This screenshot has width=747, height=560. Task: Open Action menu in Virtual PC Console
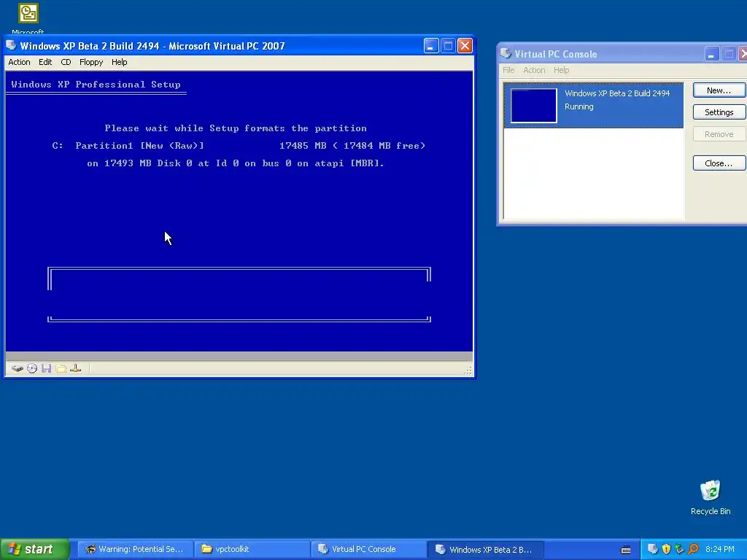click(x=534, y=70)
